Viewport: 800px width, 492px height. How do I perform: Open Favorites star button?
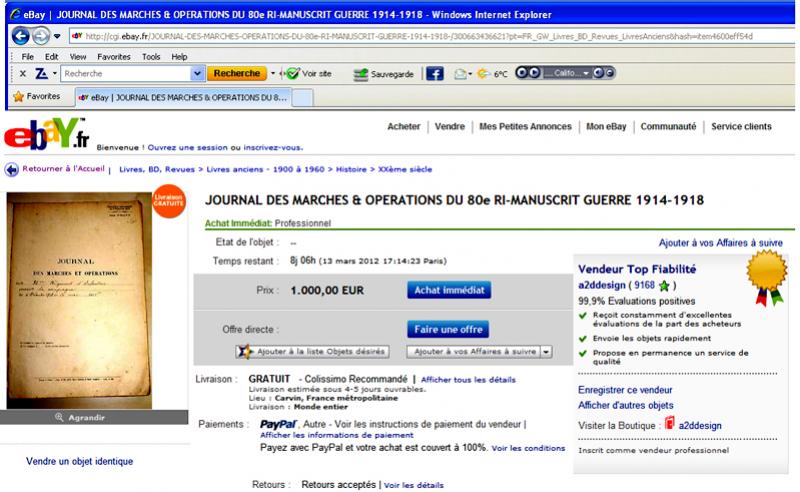[x=37, y=96]
